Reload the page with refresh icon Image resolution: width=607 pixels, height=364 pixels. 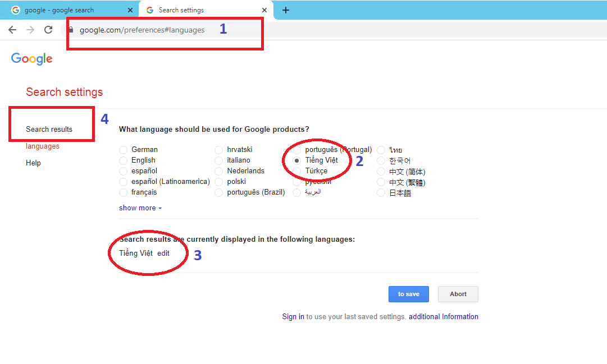coord(49,30)
